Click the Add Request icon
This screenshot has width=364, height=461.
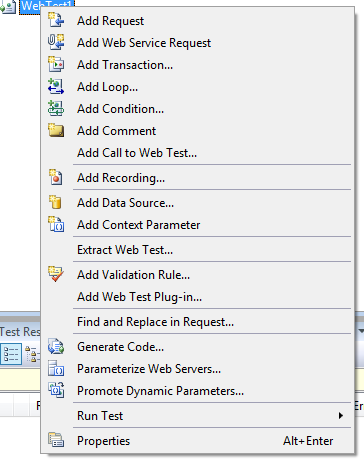coord(56,20)
